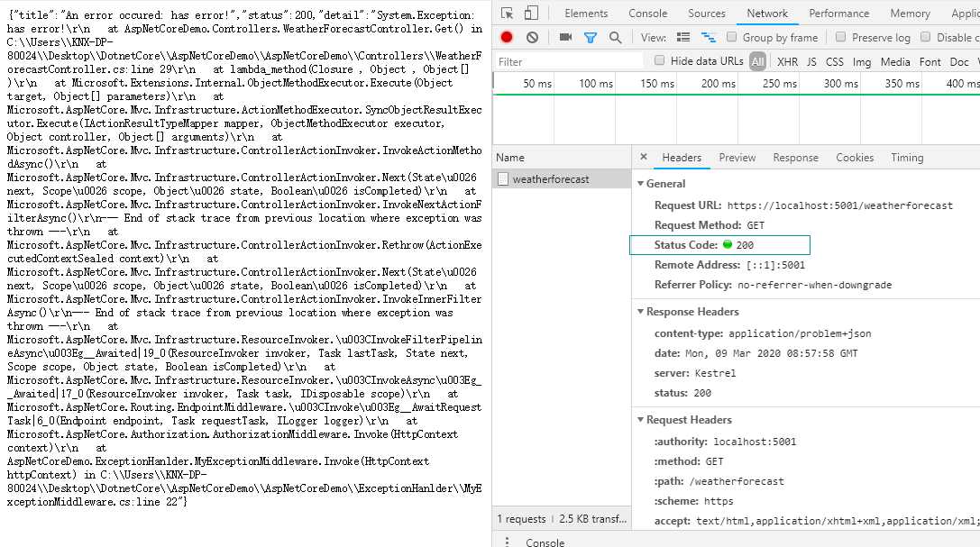Toggle the device toolbar icon
Viewport: 980px width, 547px height.
(x=531, y=14)
